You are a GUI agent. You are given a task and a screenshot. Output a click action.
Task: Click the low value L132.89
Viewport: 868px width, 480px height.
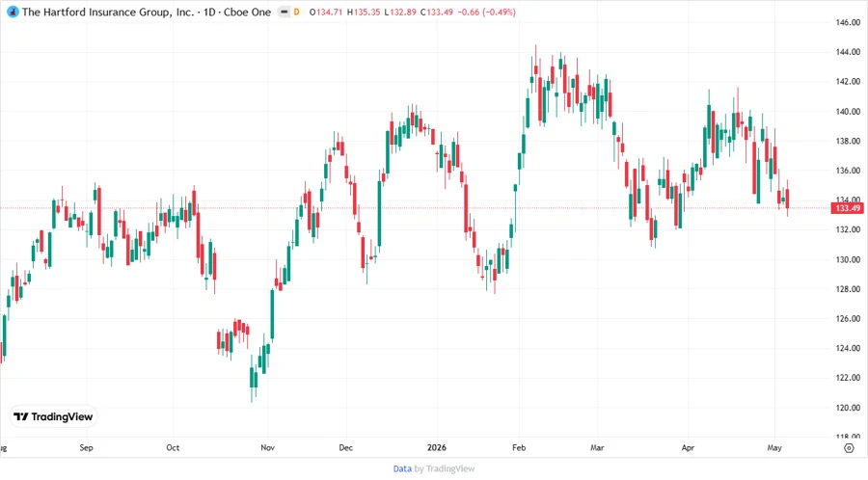click(x=399, y=12)
